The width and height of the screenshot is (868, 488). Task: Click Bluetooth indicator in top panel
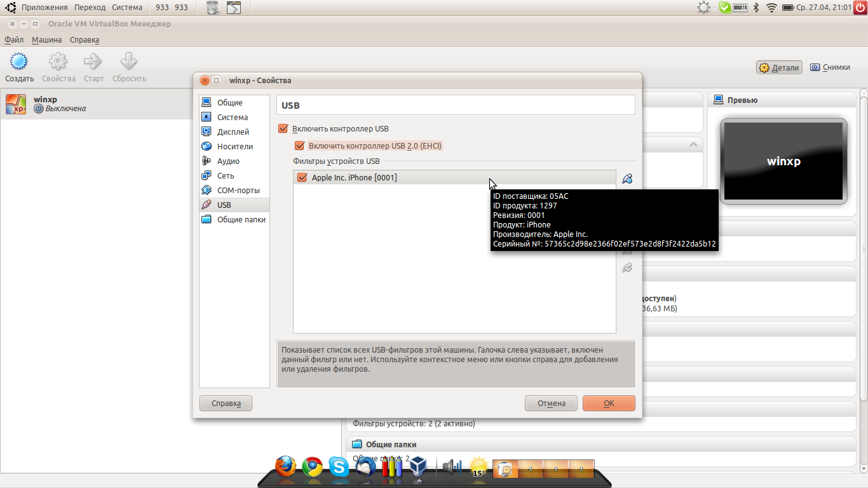tap(756, 8)
